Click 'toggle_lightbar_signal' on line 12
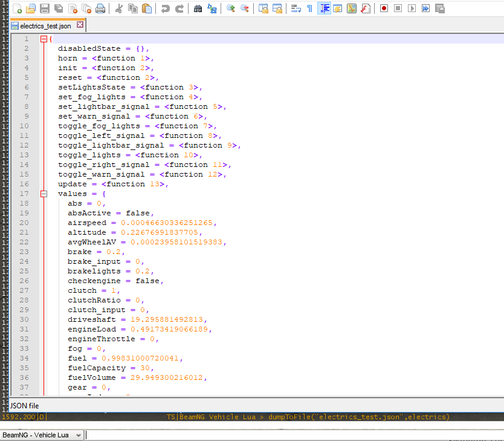This screenshot has height=441, width=504. tap(111, 145)
